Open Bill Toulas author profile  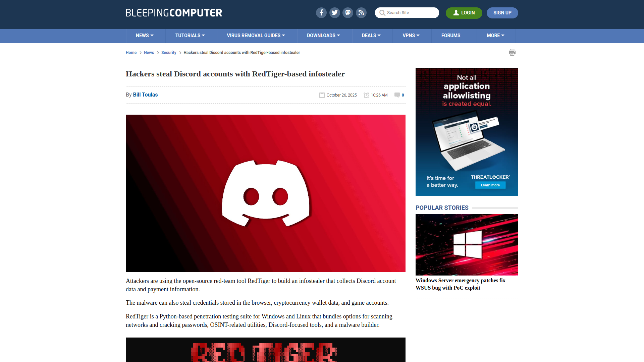click(145, 95)
